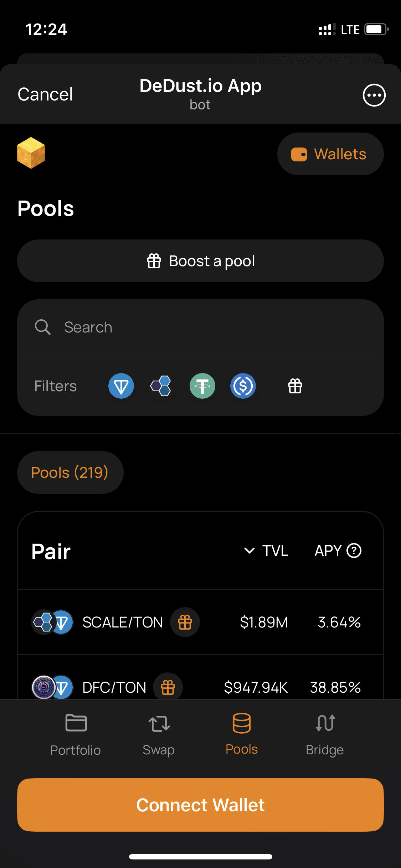Click the Connect Wallet button

[200, 805]
